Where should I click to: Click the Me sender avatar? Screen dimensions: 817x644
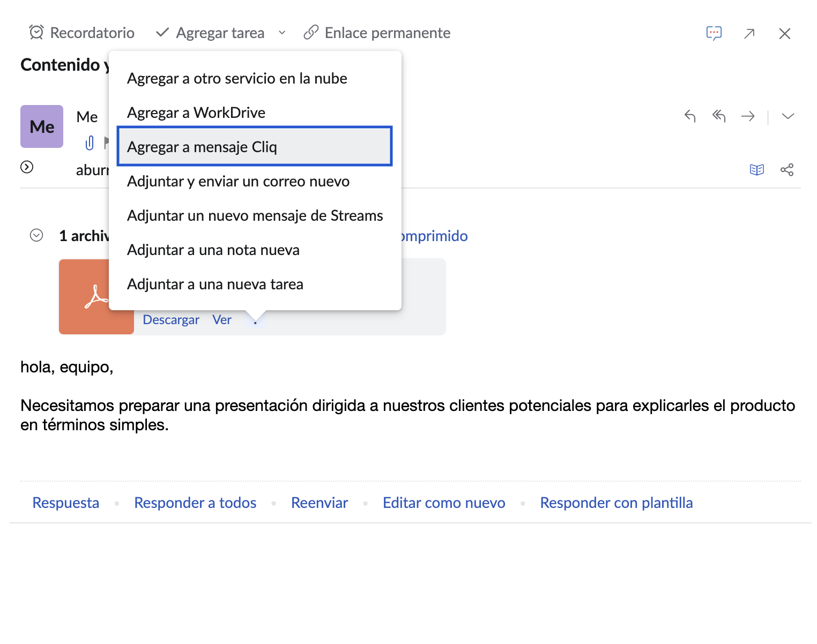click(x=42, y=126)
